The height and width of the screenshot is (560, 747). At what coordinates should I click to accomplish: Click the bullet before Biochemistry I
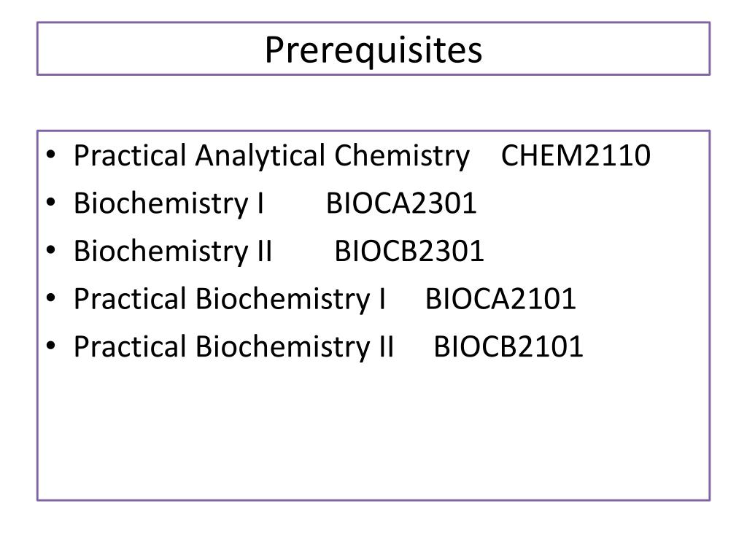pos(51,203)
